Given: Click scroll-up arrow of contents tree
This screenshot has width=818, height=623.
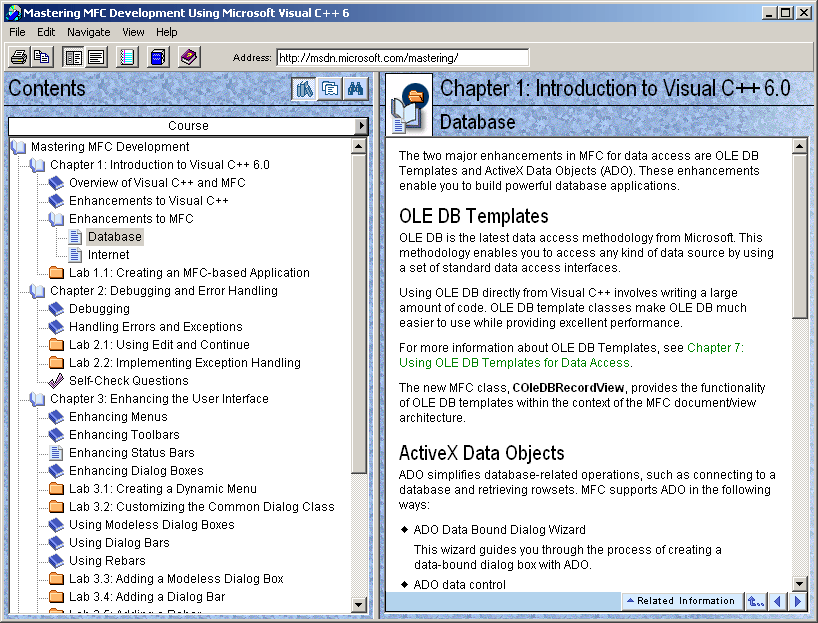Looking at the screenshot, I should coord(358,146).
